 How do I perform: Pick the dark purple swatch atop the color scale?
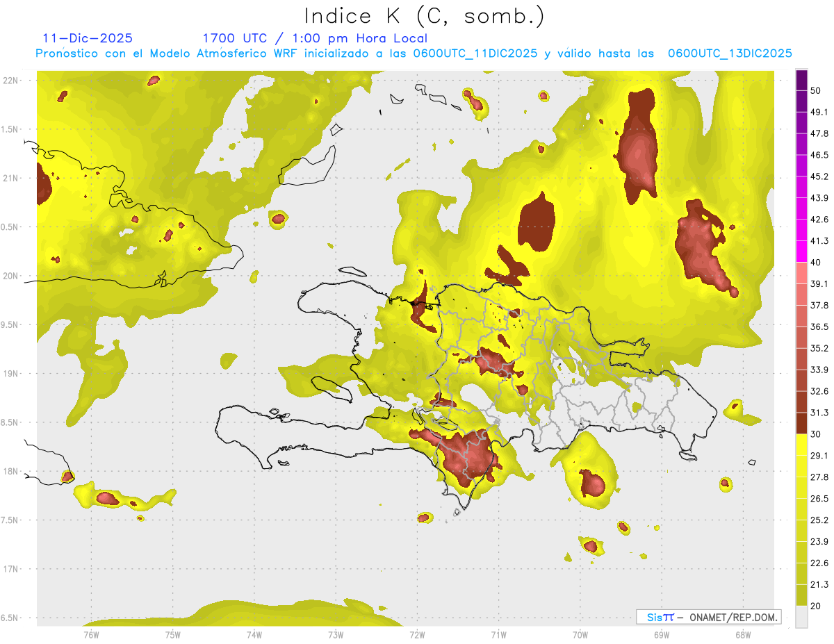[802, 79]
